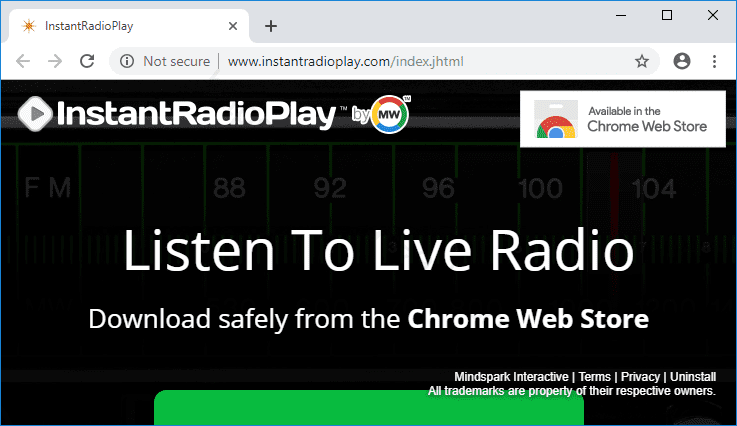737x426 pixels.
Task: Click the MW brand logo circle
Action: (390, 115)
